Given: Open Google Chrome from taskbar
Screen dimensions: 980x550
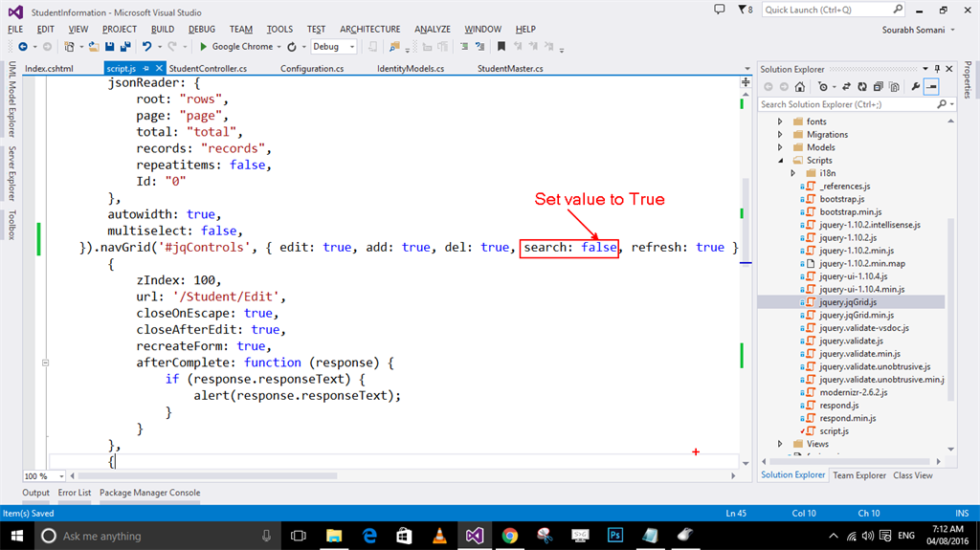Looking at the screenshot, I should coord(510,536).
